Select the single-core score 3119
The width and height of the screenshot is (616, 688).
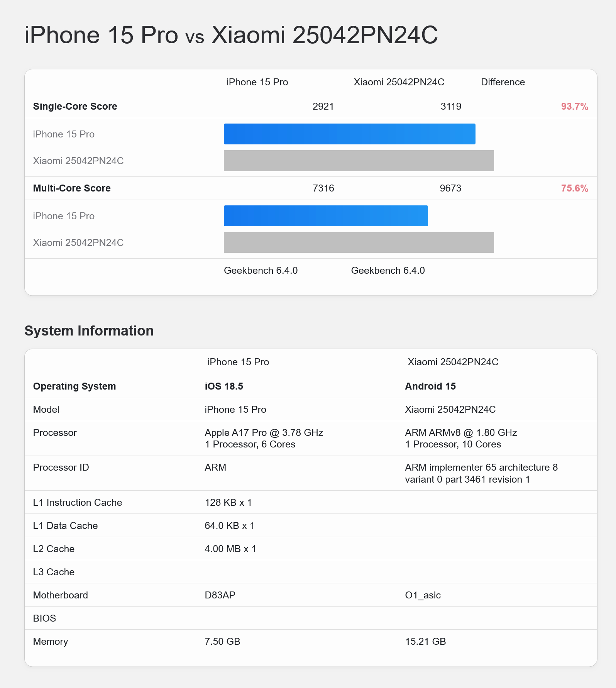[x=451, y=107]
